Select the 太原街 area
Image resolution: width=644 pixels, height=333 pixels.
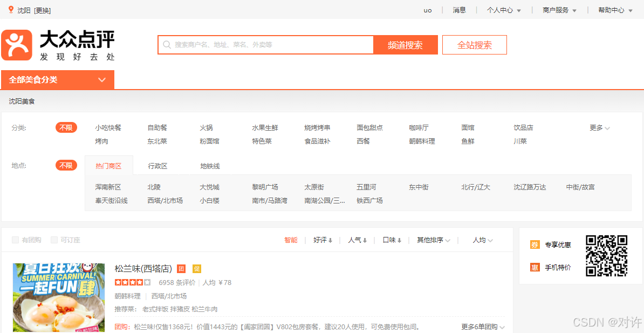[314, 187]
